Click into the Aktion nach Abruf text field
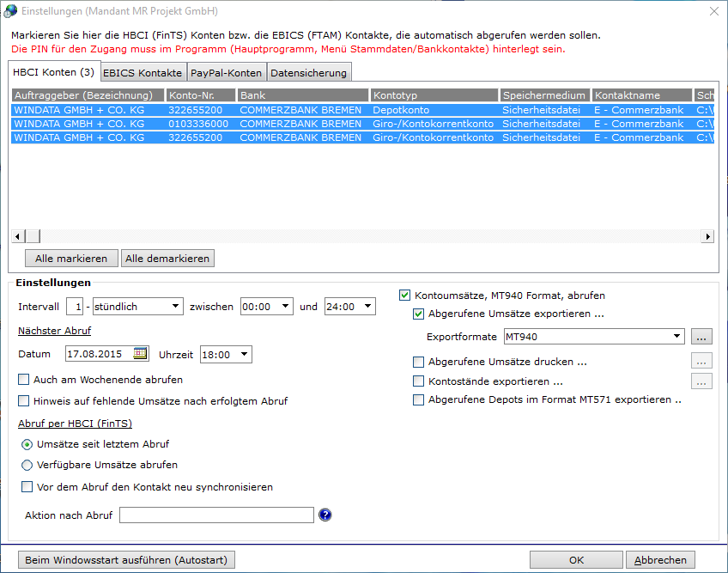Viewport: 728px width, 573px height. coord(216,515)
